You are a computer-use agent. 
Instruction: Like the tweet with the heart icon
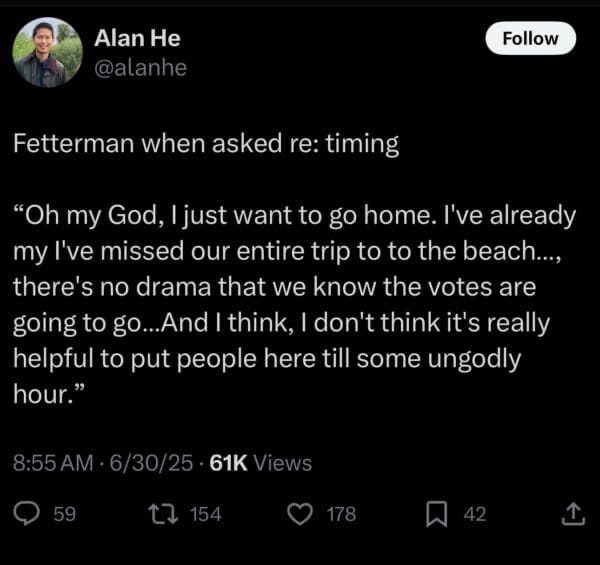pos(300,514)
